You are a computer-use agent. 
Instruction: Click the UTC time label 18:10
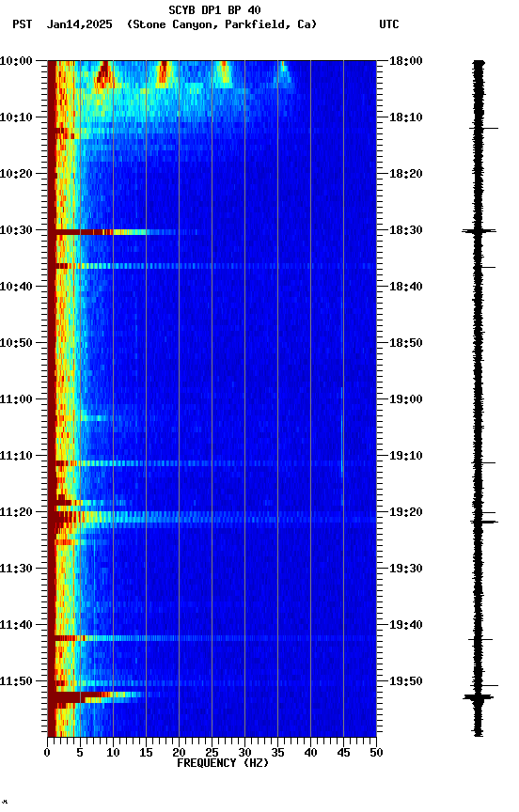tap(406, 117)
